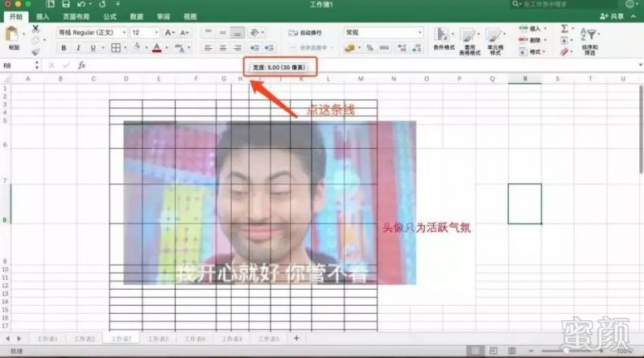Click the font color red A swatch
The image size is (644, 358).
pos(157,48)
